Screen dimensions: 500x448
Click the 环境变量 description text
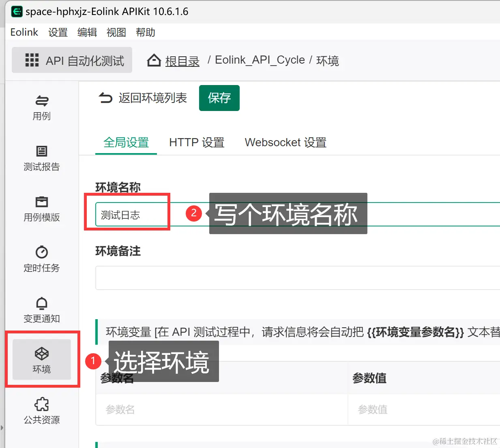(x=303, y=332)
